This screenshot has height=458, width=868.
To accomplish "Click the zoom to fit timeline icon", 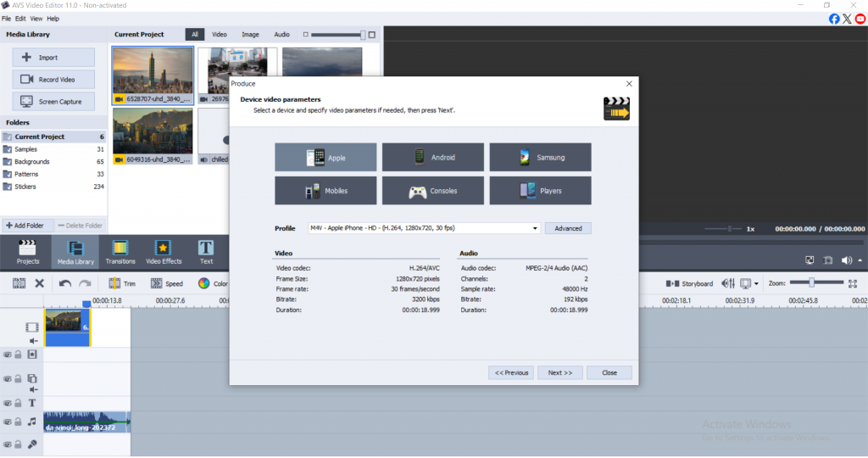I will [x=853, y=283].
